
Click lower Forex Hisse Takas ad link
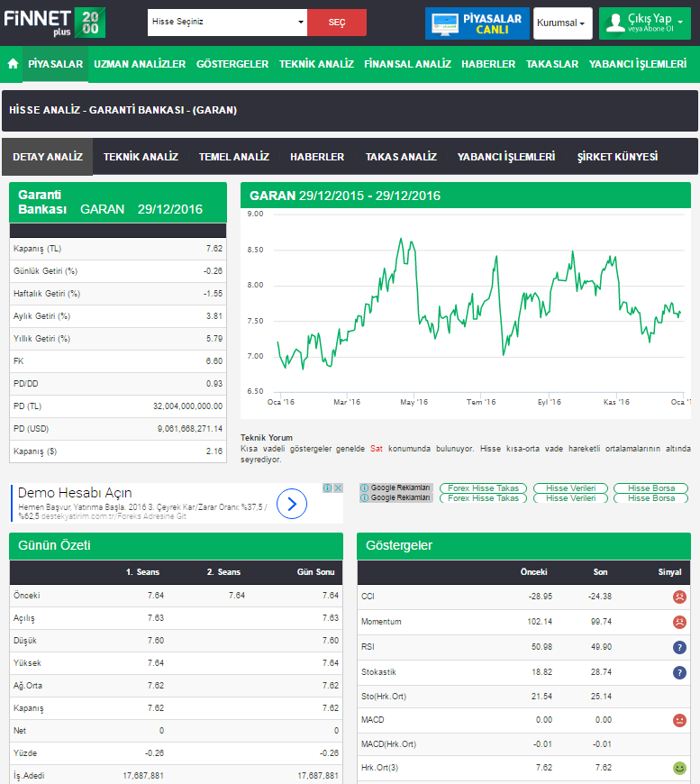pyautogui.click(x=483, y=498)
